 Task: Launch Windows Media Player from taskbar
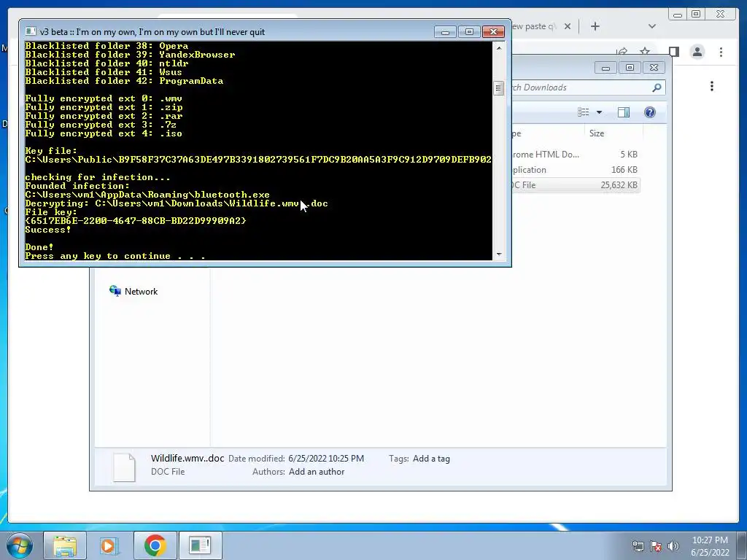point(109,545)
